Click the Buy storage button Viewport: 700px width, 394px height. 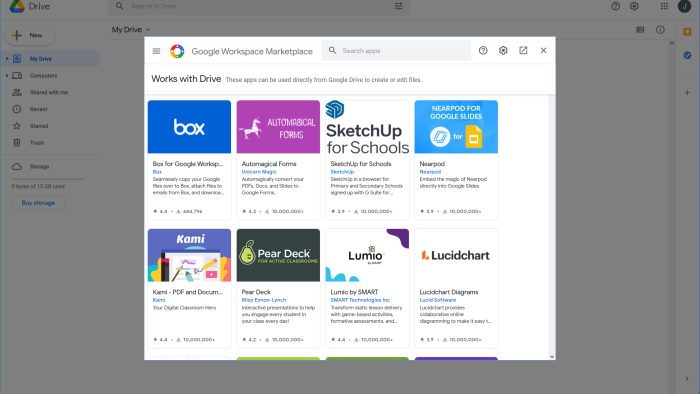(x=38, y=203)
